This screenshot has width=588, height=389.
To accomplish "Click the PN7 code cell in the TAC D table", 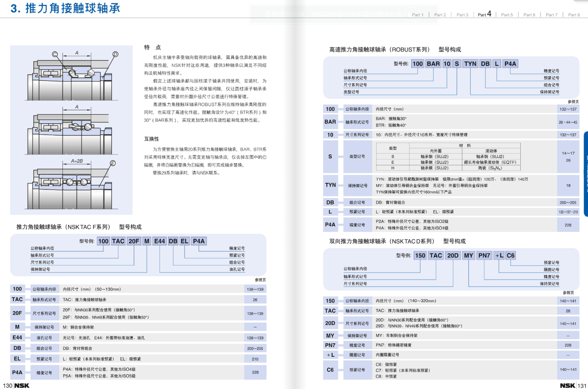I will [x=330, y=345].
